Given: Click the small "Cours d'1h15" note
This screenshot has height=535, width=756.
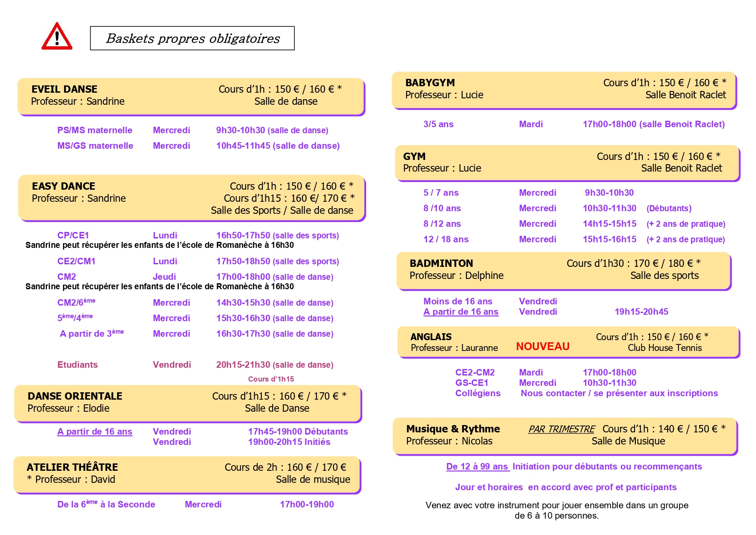Looking at the screenshot, I should point(271,379).
